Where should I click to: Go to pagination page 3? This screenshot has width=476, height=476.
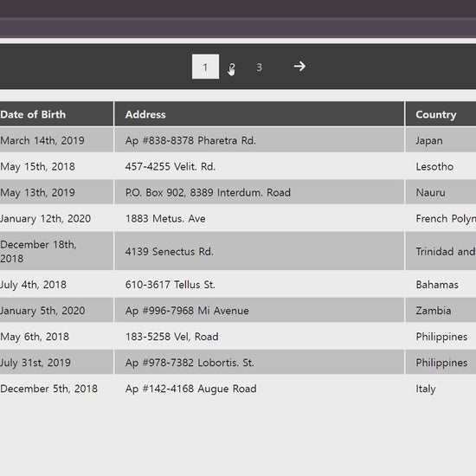tap(259, 67)
